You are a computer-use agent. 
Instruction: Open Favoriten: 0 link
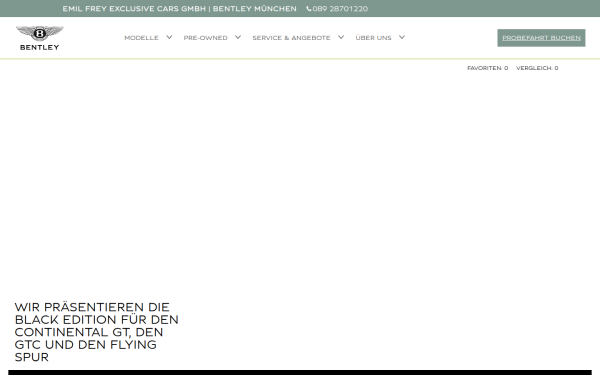[x=488, y=68]
